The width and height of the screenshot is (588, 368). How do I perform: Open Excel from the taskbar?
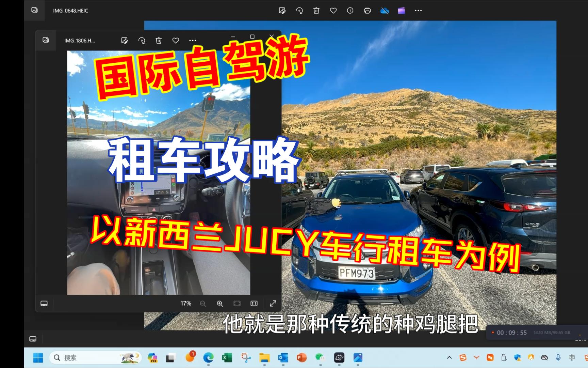pos(227,358)
